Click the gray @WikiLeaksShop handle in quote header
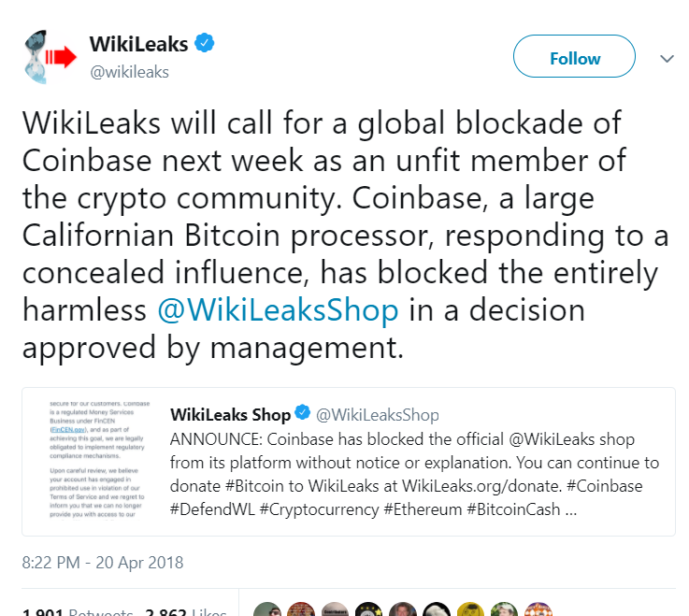This screenshot has height=616, width=689. (x=377, y=414)
